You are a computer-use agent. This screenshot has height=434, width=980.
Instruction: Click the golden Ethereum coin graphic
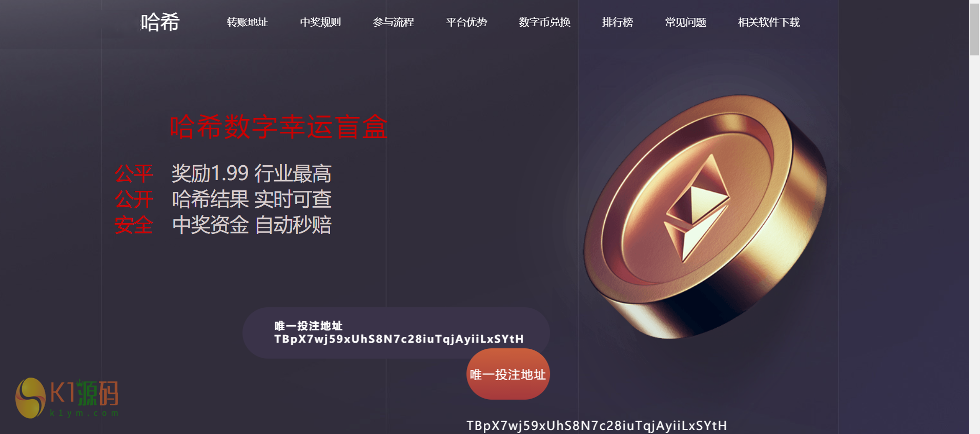(705, 216)
